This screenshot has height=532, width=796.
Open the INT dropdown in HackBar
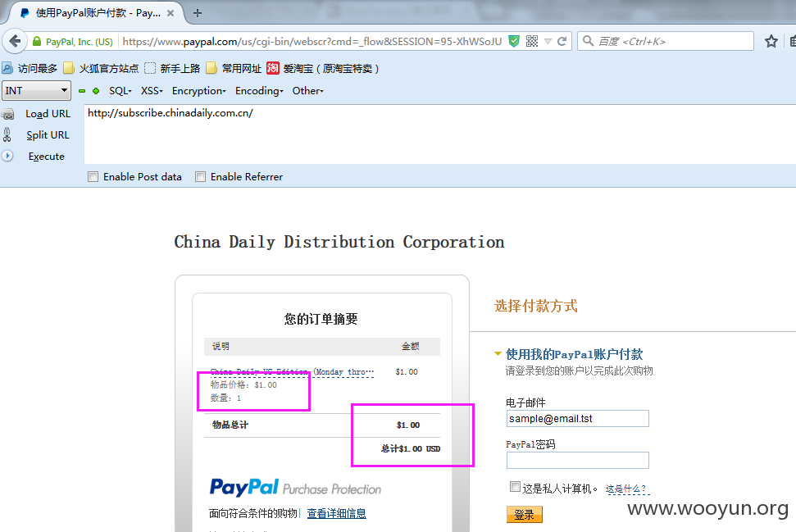pos(36,91)
